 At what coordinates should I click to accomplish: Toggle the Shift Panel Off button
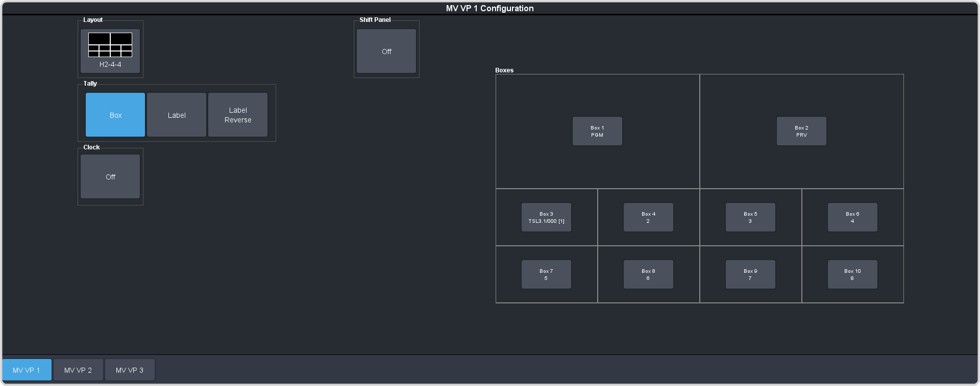pos(386,51)
